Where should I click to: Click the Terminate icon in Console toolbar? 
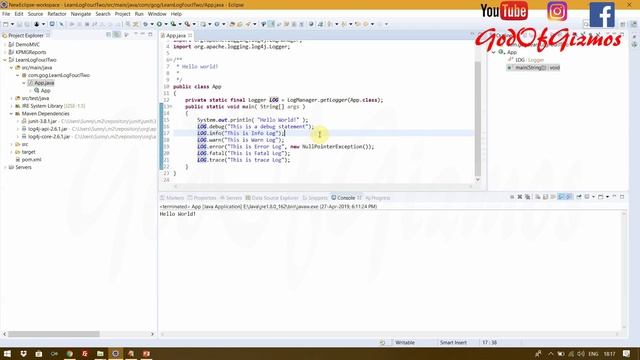pyautogui.click(x=512, y=197)
